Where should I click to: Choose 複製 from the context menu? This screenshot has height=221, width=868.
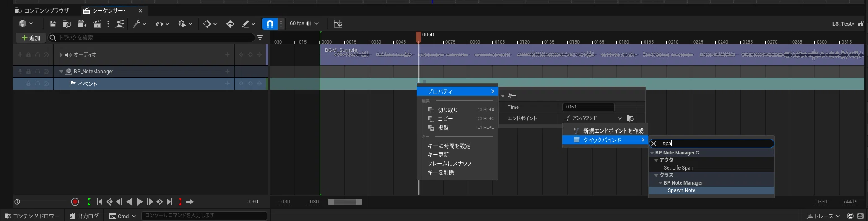[457, 127]
